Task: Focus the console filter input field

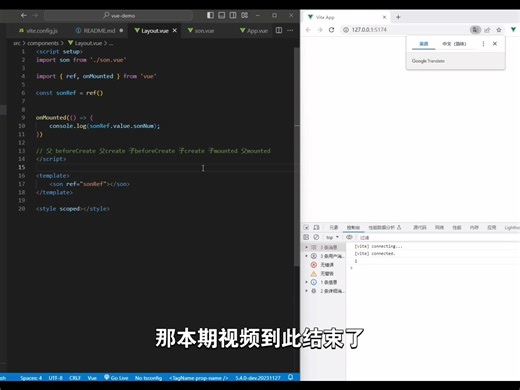Action: [438, 238]
